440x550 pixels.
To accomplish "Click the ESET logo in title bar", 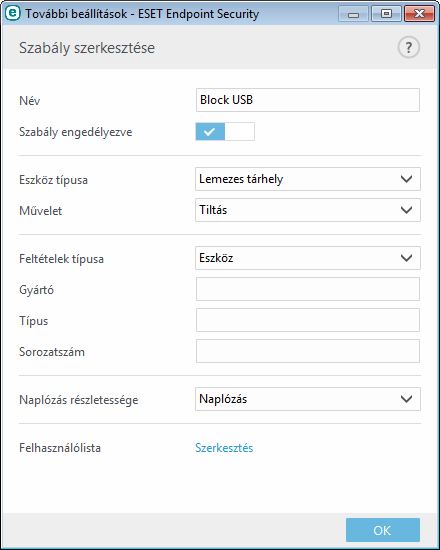I will click(x=13, y=14).
